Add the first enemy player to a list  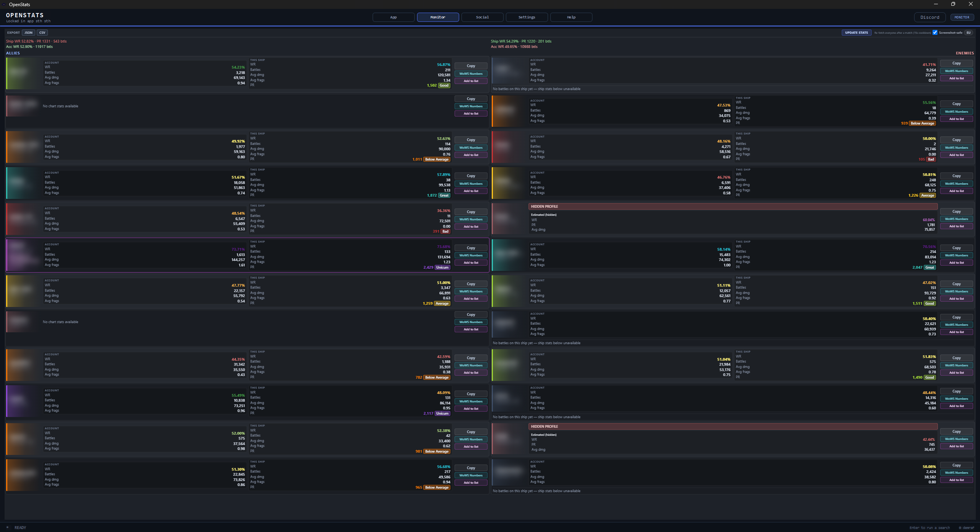(956, 78)
